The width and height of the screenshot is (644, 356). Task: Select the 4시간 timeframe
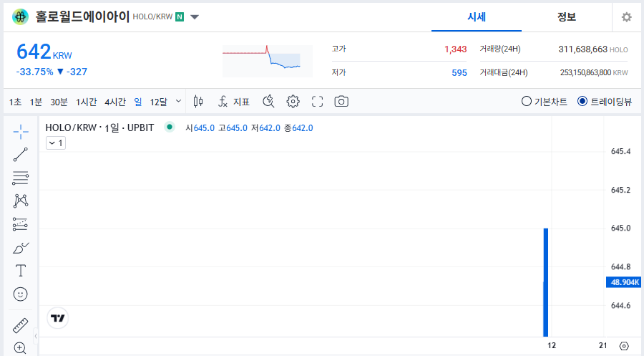tap(115, 102)
